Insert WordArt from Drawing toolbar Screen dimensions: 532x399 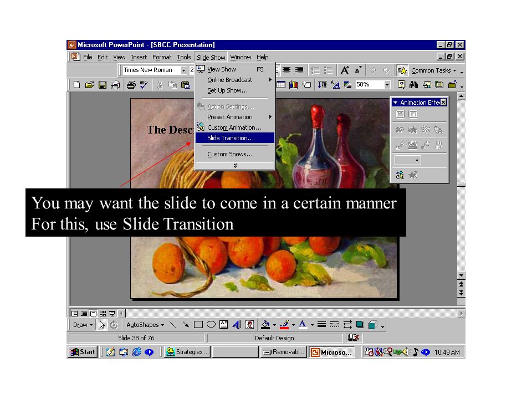point(237,325)
